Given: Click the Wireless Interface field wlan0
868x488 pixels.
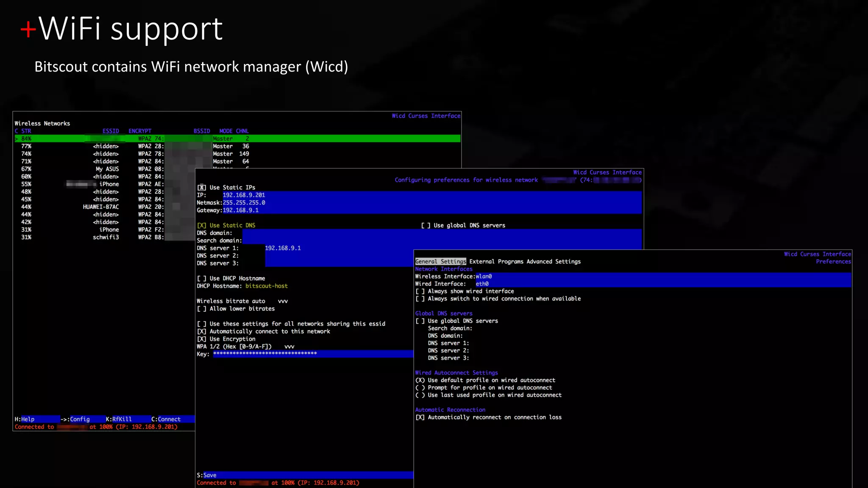Looking at the screenshot, I should (x=663, y=277).
